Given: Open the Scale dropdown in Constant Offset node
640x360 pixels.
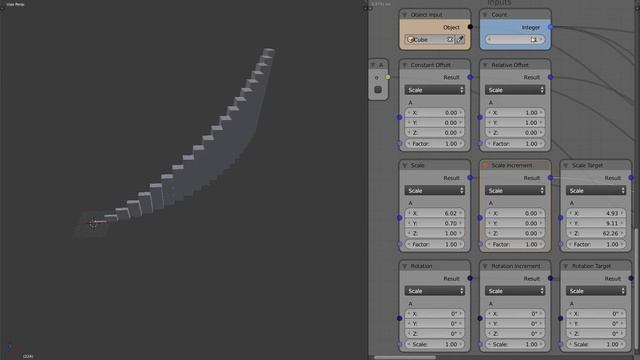Looking at the screenshot, I should pyautogui.click(x=435, y=90).
